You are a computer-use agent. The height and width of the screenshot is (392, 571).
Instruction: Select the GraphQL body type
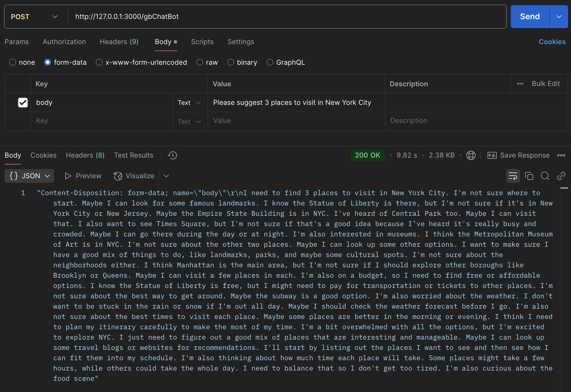click(270, 62)
